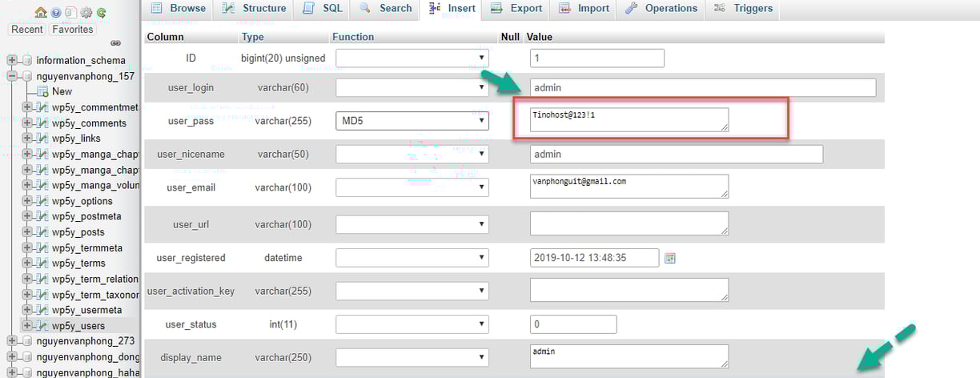Open the calendar picker beside user_registered
980x378 pixels.
670,258
